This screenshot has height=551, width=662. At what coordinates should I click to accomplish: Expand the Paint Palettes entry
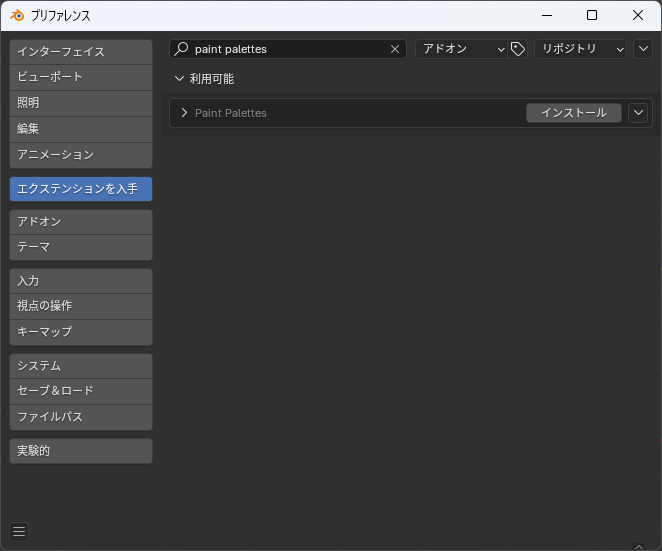(x=184, y=113)
